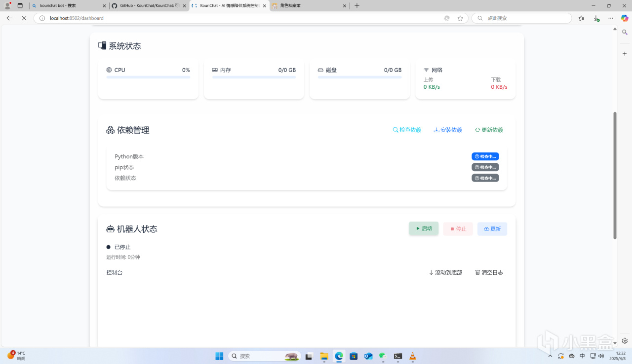This screenshot has height=364, width=632.
Task: Open Microsoft Store from the taskbar
Action: pos(354,356)
